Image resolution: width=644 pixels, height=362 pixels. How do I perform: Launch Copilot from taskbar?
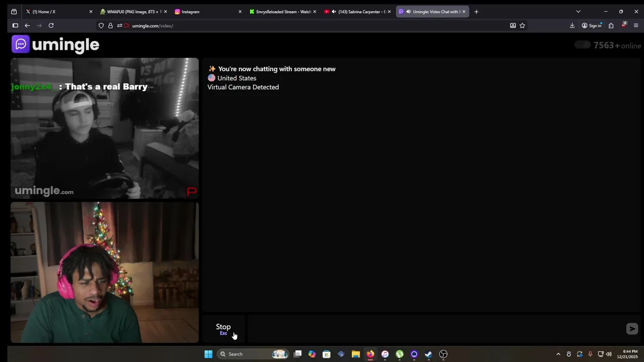click(x=312, y=354)
